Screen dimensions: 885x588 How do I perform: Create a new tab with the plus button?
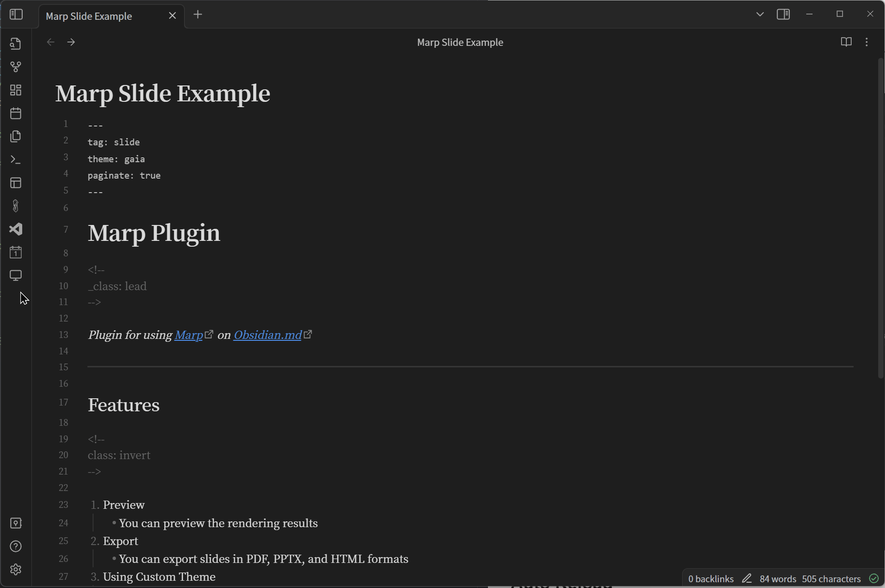point(198,14)
